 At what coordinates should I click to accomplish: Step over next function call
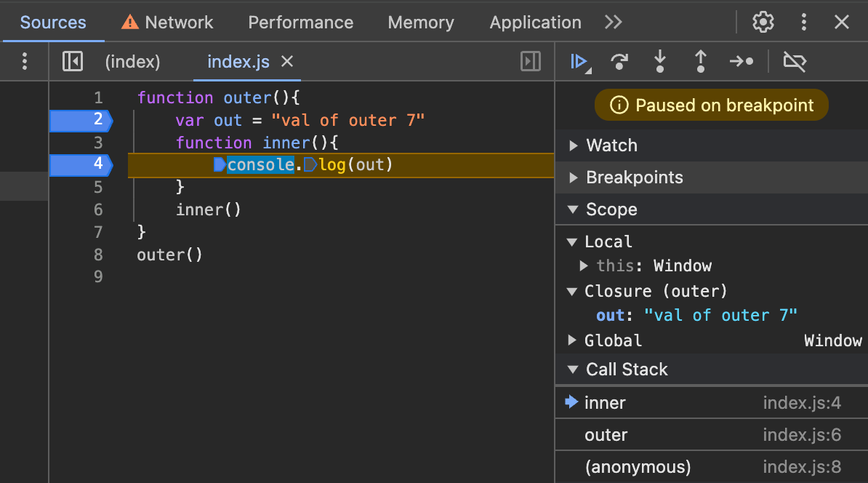tap(619, 62)
